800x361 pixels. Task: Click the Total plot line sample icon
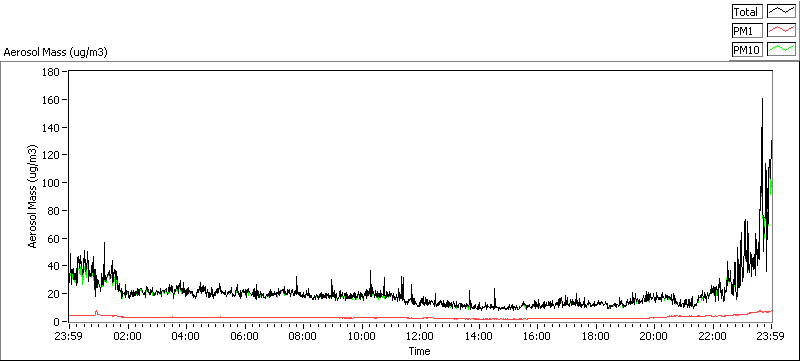pos(781,12)
